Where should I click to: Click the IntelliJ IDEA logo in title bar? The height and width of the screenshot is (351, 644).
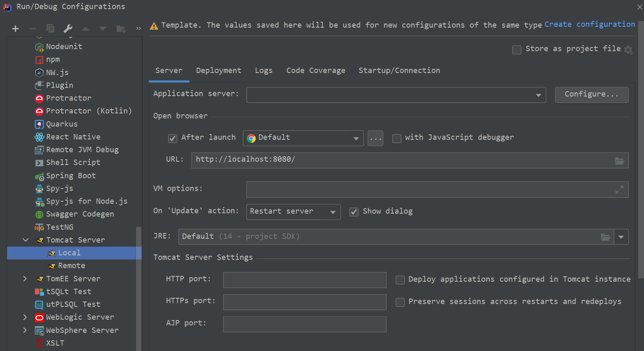click(7, 7)
